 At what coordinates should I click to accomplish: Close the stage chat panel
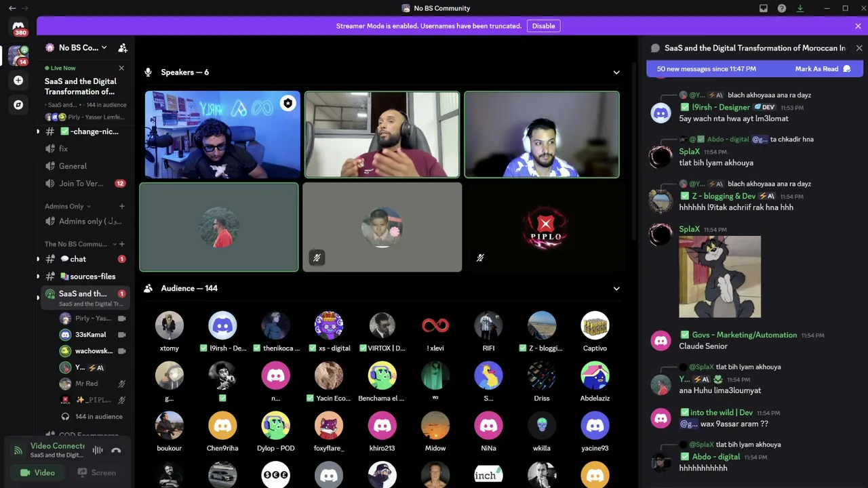tap(859, 48)
